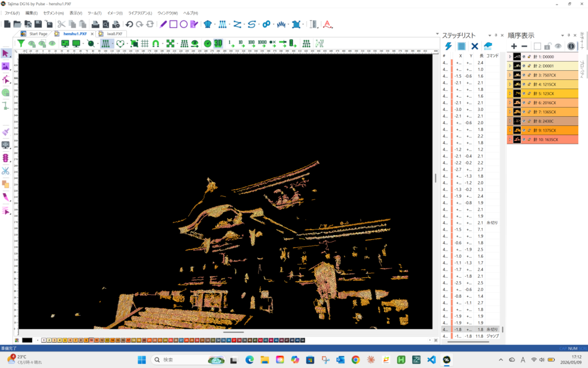Click the ジャンプ command cell

coord(492,336)
